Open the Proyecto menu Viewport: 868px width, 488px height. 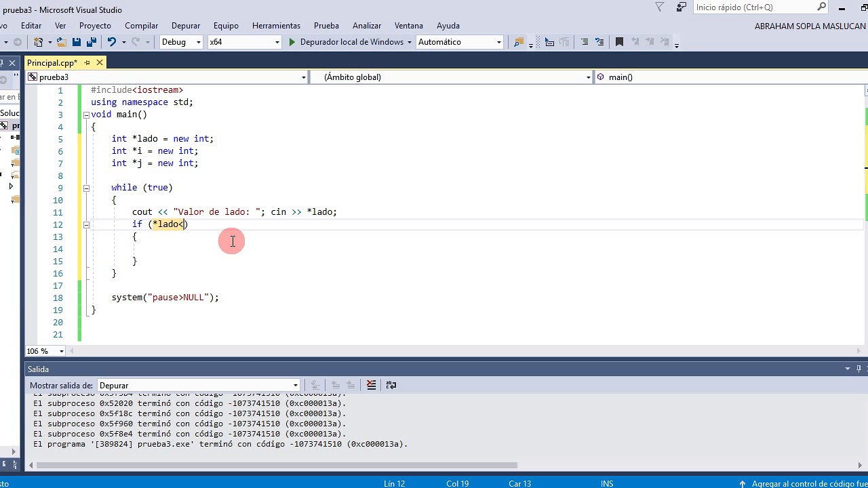[95, 26]
